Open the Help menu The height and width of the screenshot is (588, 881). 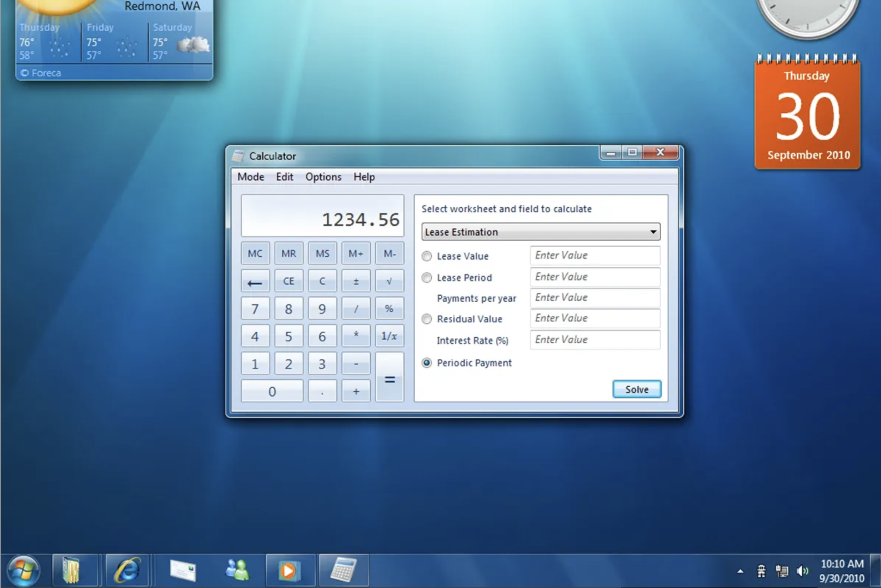pos(364,177)
